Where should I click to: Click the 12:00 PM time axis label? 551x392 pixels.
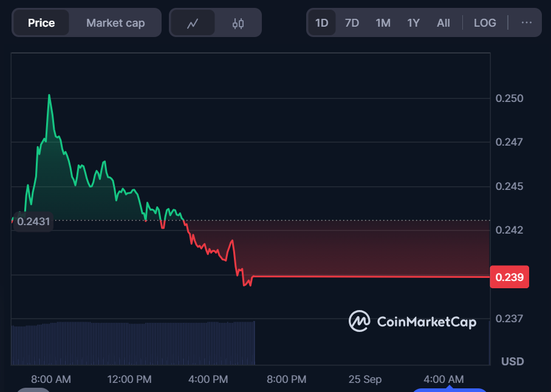tap(129, 379)
